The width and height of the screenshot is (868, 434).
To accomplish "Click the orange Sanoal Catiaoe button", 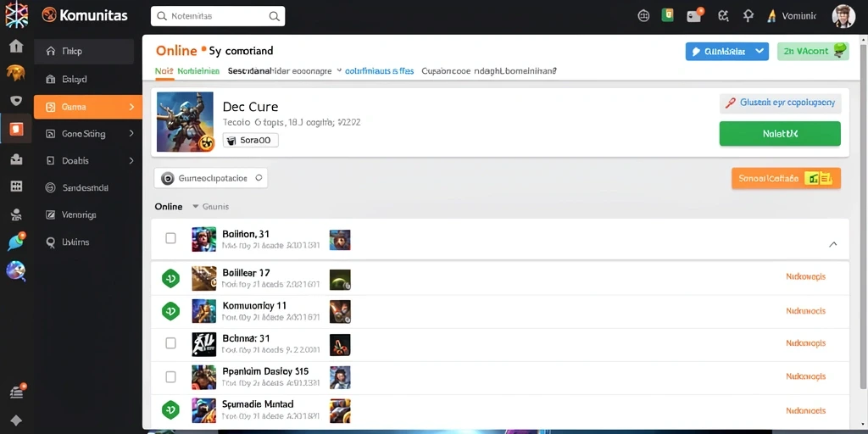I will tap(786, 178).
